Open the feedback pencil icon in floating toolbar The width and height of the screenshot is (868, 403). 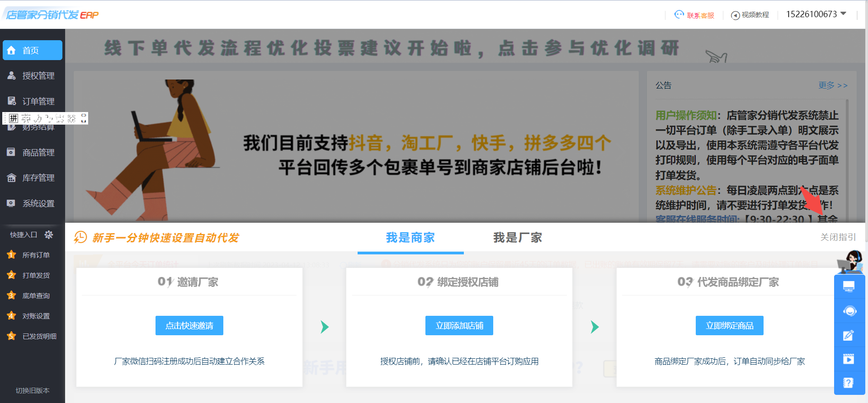pos(849,335)
